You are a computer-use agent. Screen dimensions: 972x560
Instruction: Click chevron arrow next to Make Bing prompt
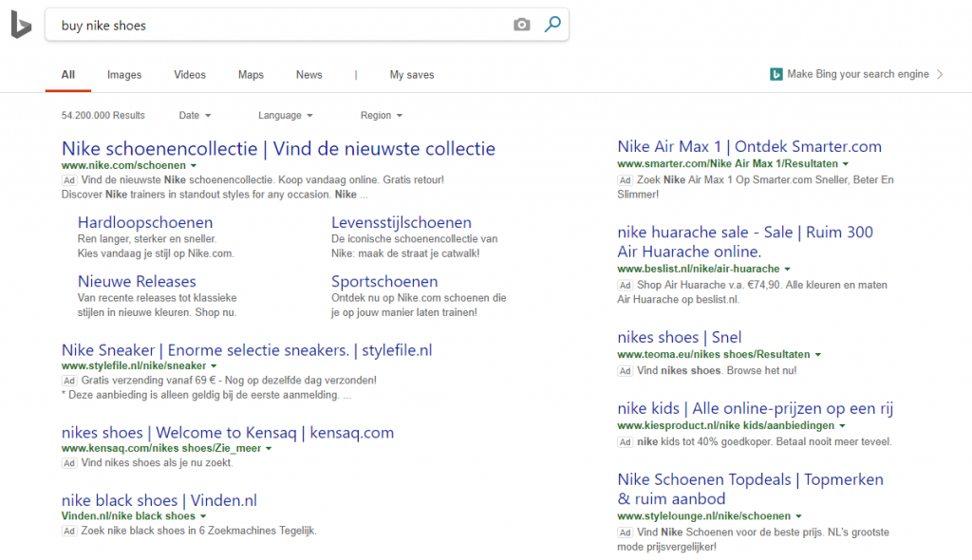click(x=940, y=75)
